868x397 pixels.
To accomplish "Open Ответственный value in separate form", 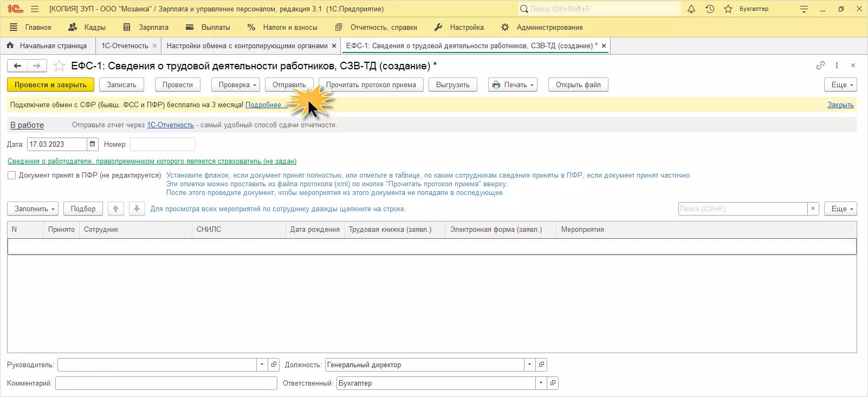I will (x=553, y=383).
